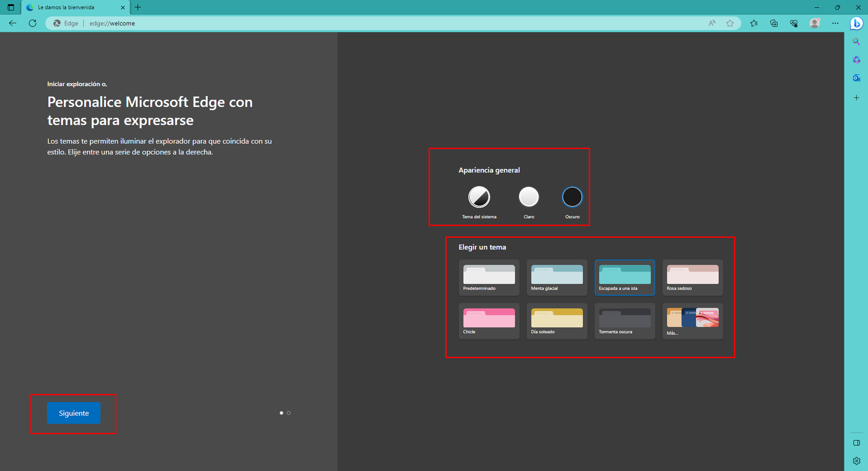This screenshot has height=471, width=868.
Task: Go to the second page indicator dot
Action: (289, 413)
